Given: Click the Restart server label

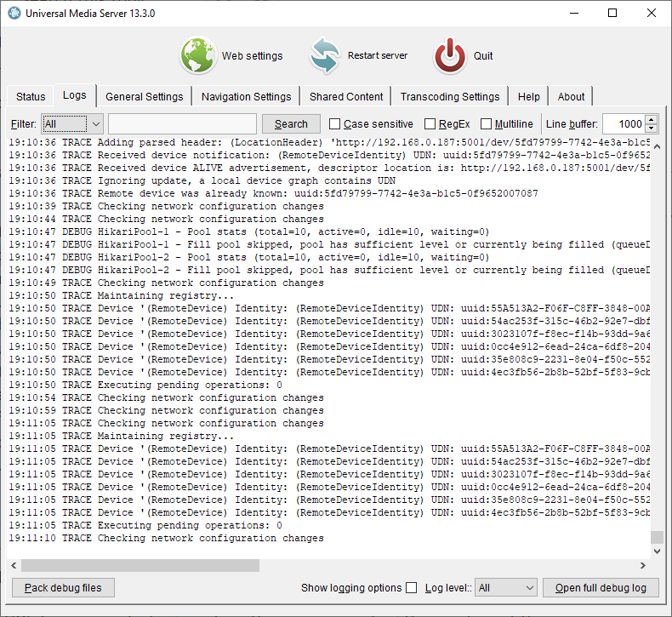Looking at the screenshot, I should (378, 55).
